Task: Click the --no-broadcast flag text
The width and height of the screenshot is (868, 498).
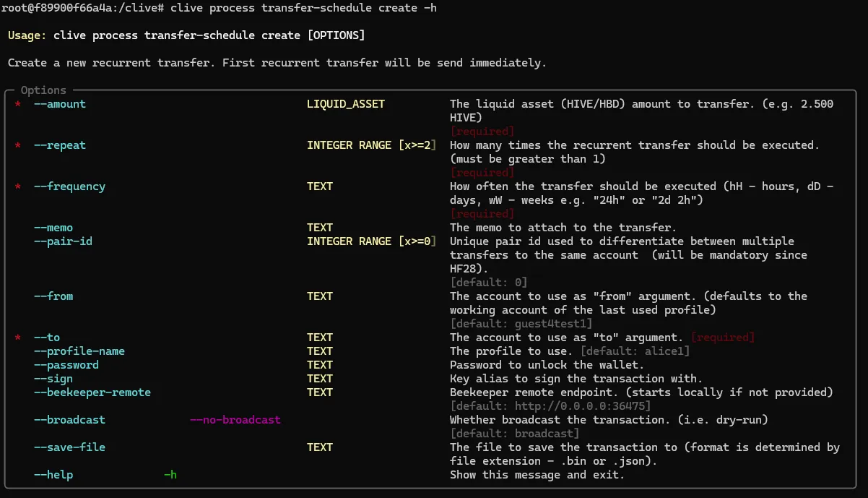Action: tap(235, 420)
